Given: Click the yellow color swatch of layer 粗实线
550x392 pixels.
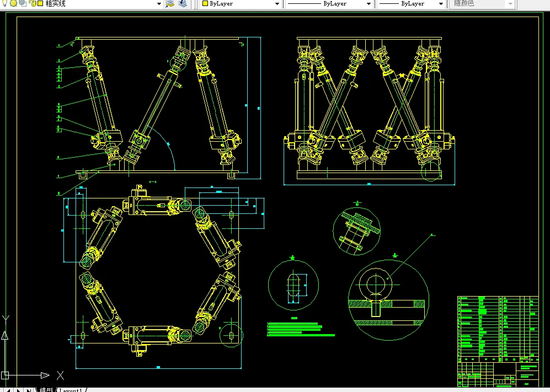Looking at the screenshot, I should [40, 3].
